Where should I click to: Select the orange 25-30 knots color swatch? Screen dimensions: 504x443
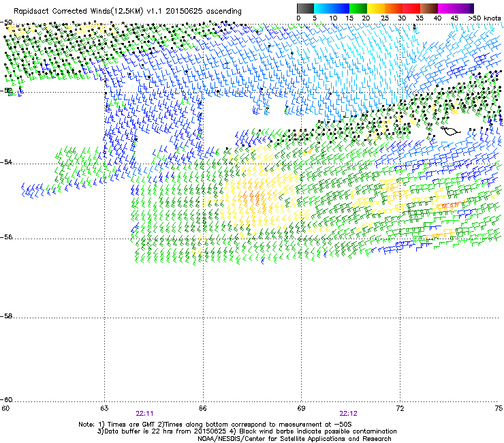point(394,8)
